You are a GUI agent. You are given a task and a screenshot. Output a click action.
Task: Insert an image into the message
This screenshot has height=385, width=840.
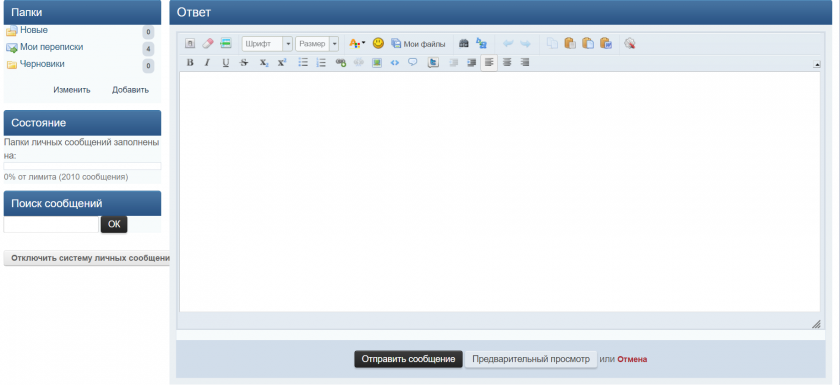(x=377, y=63)
